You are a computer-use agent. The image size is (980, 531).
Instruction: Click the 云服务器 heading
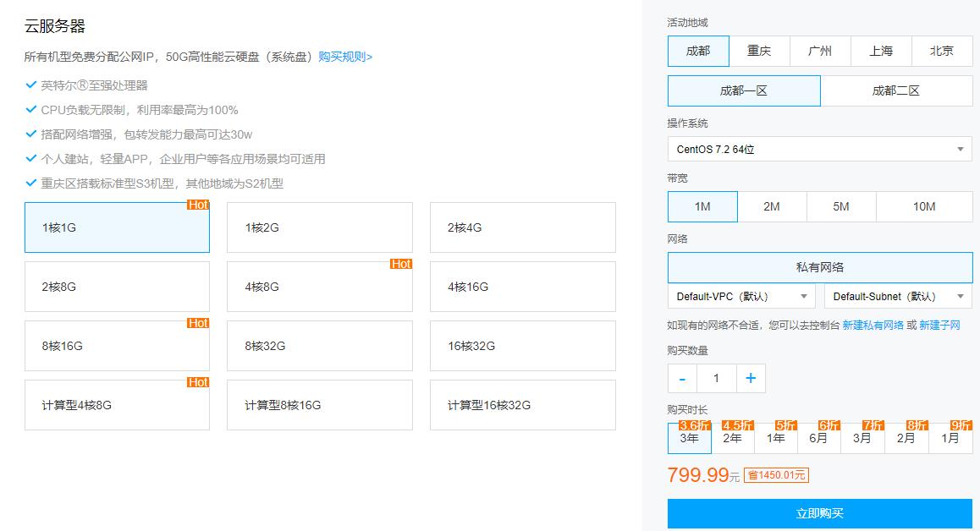pos(55,26)
